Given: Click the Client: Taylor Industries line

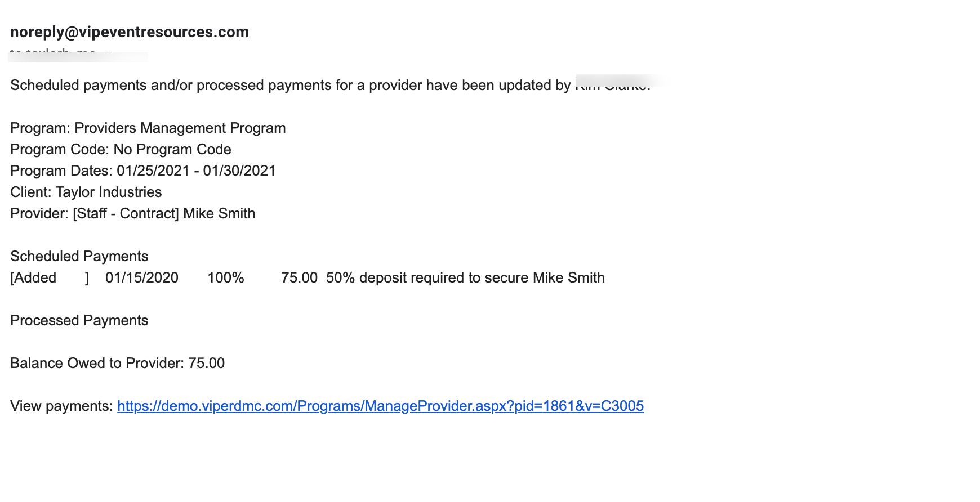Looking at the screenshot, I should tap(86, 192).
